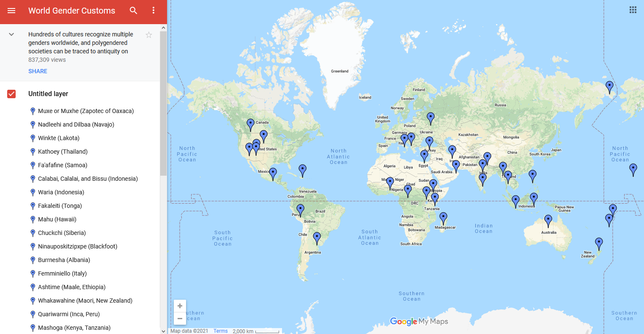Click the map pin in southern Mexico
The height and width of the screenshot is (334, 644).
(273, 174)
